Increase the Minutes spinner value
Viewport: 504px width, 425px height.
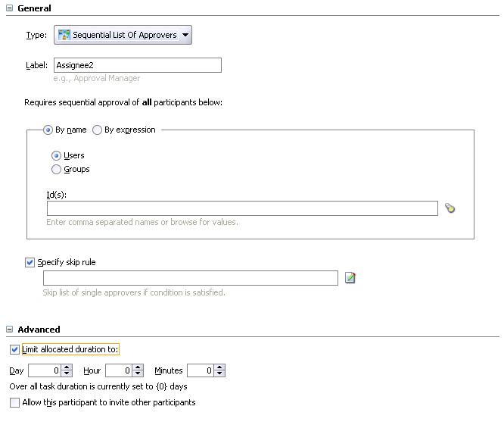(219, 367)
